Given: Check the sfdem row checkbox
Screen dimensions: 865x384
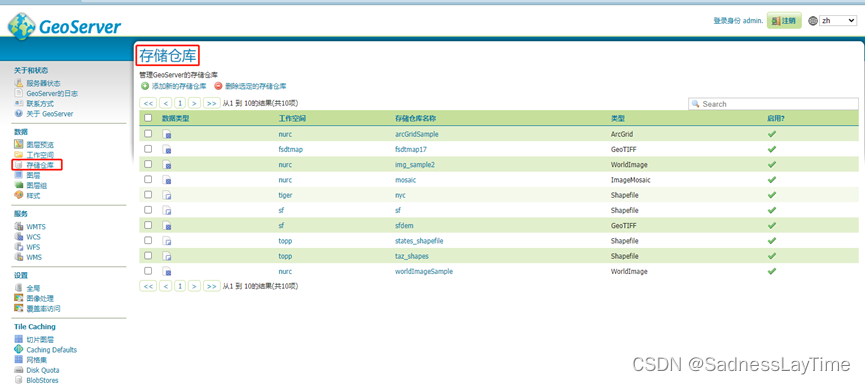Looking at the screenshot, I should pyautogui.click(x=148, y=225).
